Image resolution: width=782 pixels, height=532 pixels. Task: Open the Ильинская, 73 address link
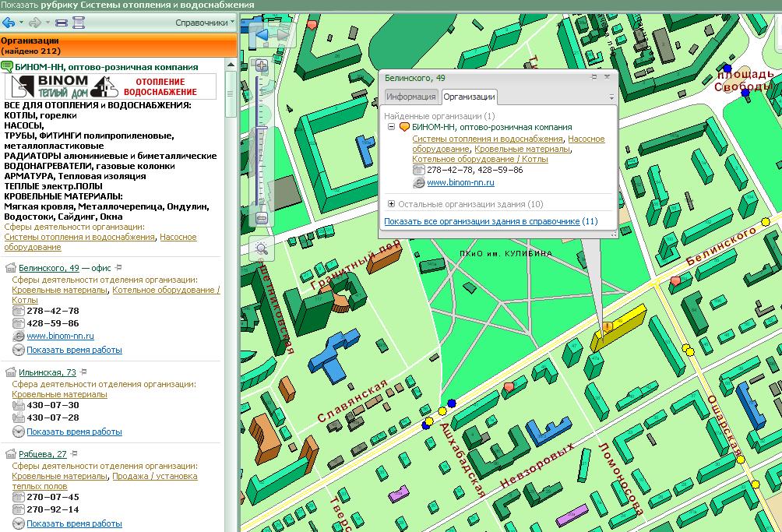tap(48, 372)
